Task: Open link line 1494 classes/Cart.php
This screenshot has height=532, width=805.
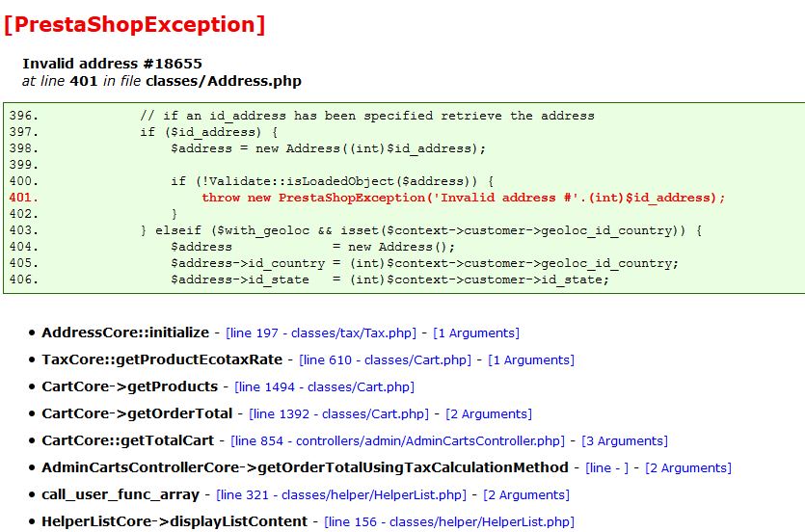Action: click(x=325, y=386)
